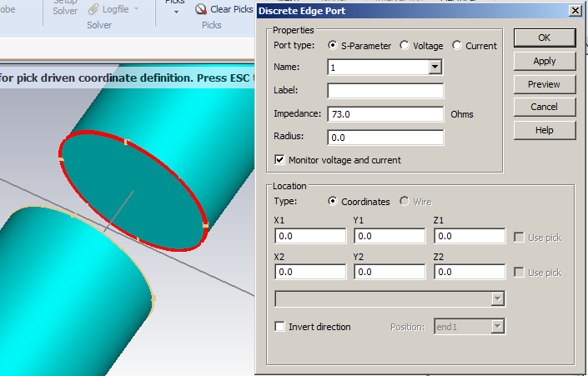Expand the Picks dropdown arrow
Screen dimensions: 588x376
(176, 12)
